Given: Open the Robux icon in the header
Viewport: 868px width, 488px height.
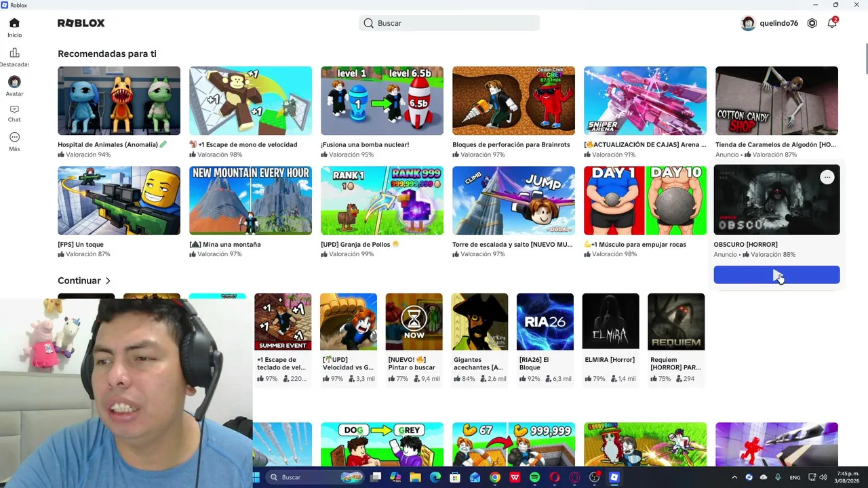Looking at the screenshot, I should 812,23.
